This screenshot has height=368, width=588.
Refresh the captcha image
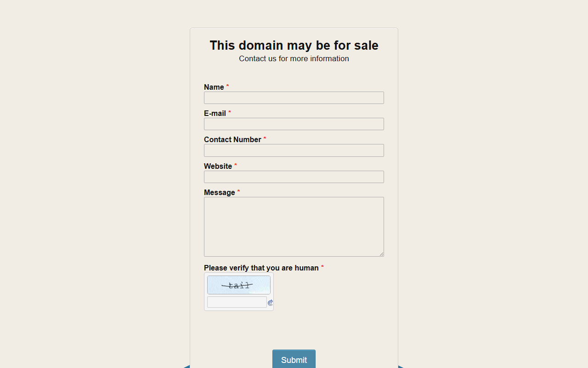(271, 303)
